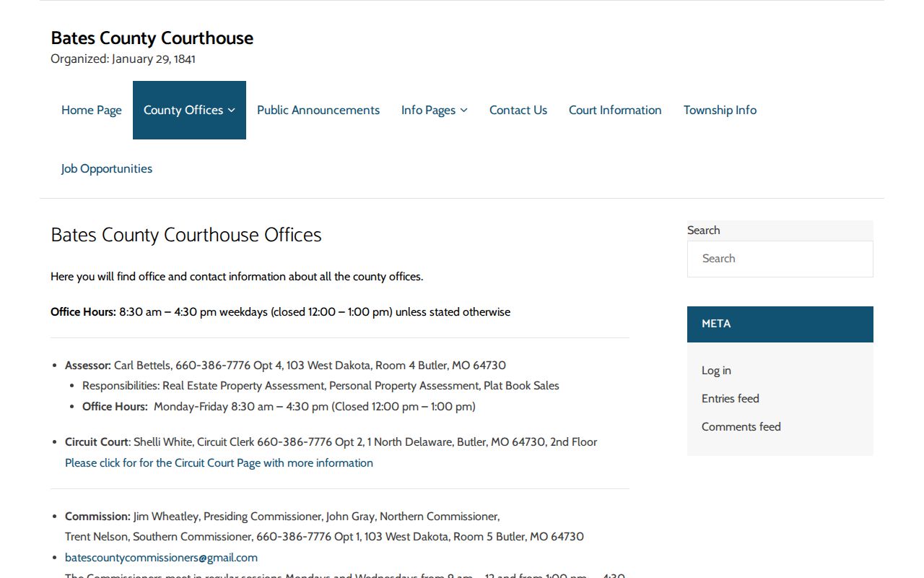
Task: Open the Entries feed link
Action: click(731, 399)
